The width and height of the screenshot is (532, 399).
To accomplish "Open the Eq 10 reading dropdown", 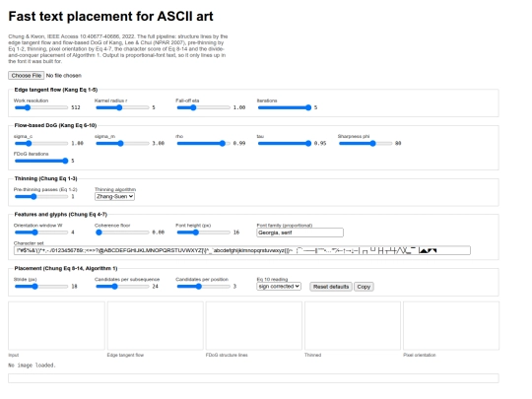I will [x=279, y=287].
